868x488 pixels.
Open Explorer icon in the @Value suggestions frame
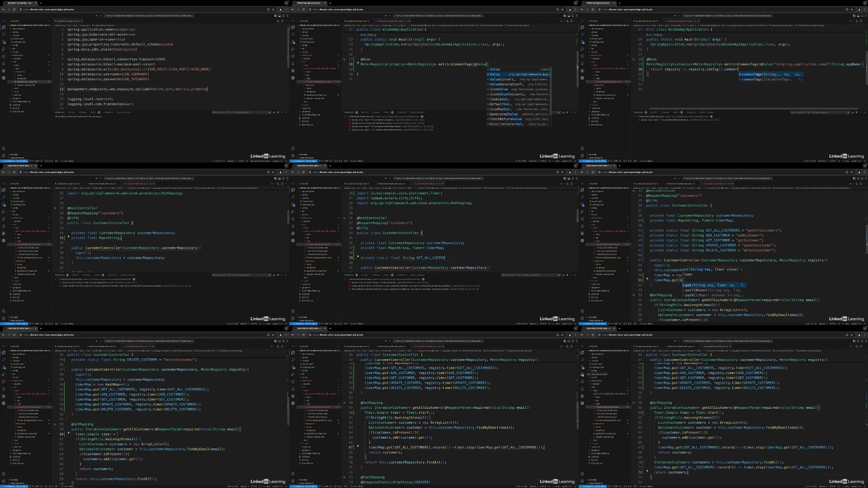click(293, 27)
